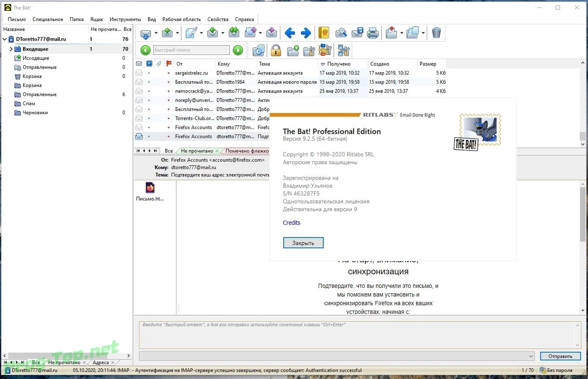Click the scheduler clock folder icon
The height and width of the screenshot is (379, 588).
(x=259, y=50)
